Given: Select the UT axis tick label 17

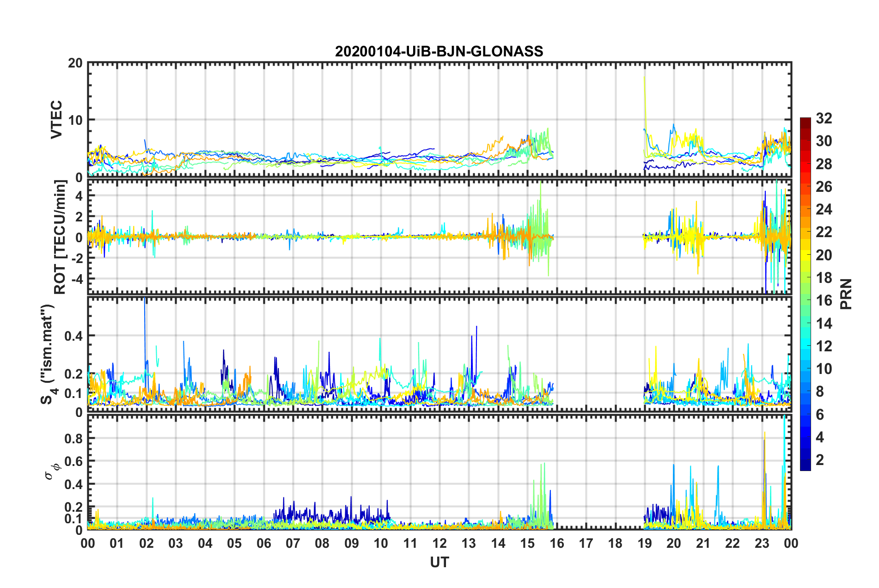Looking at the screenshot, I should (586, 543).
